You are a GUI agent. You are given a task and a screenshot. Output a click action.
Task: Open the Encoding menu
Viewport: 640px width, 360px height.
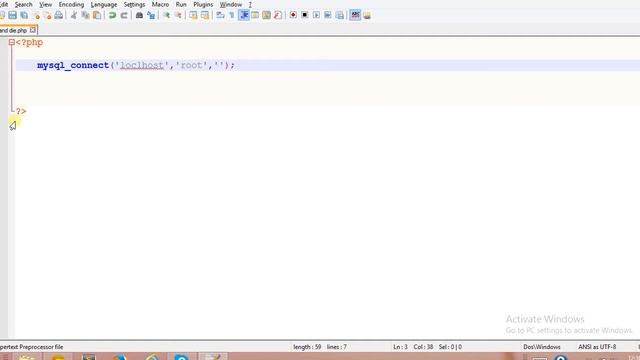click(x=71, y=4)
